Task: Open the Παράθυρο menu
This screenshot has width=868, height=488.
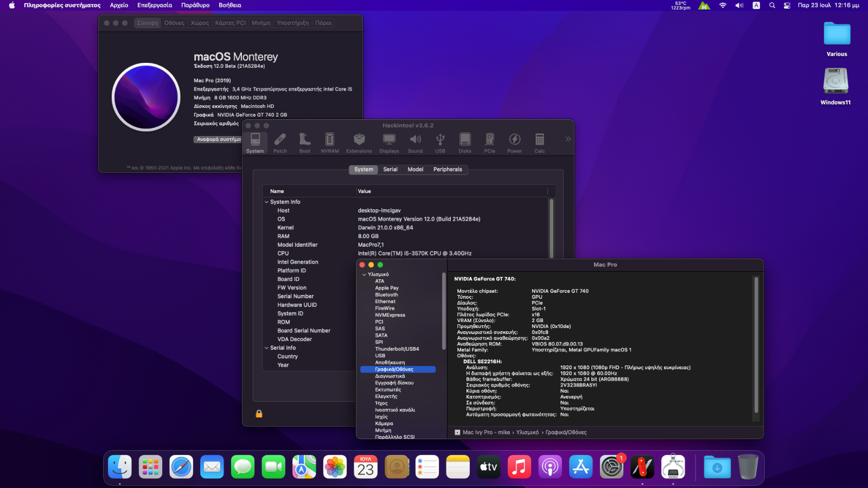Action: 195,5
